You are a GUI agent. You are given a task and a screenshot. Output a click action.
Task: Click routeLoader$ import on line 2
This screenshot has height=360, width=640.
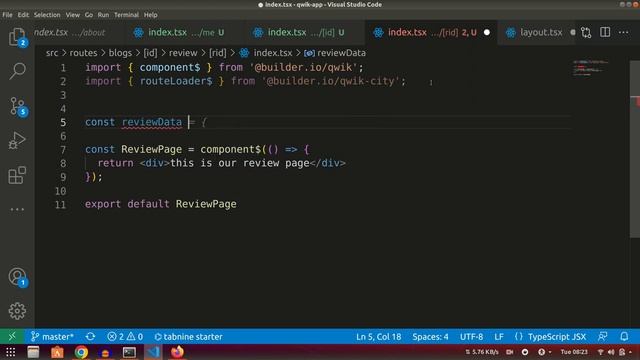coord(176,81)
